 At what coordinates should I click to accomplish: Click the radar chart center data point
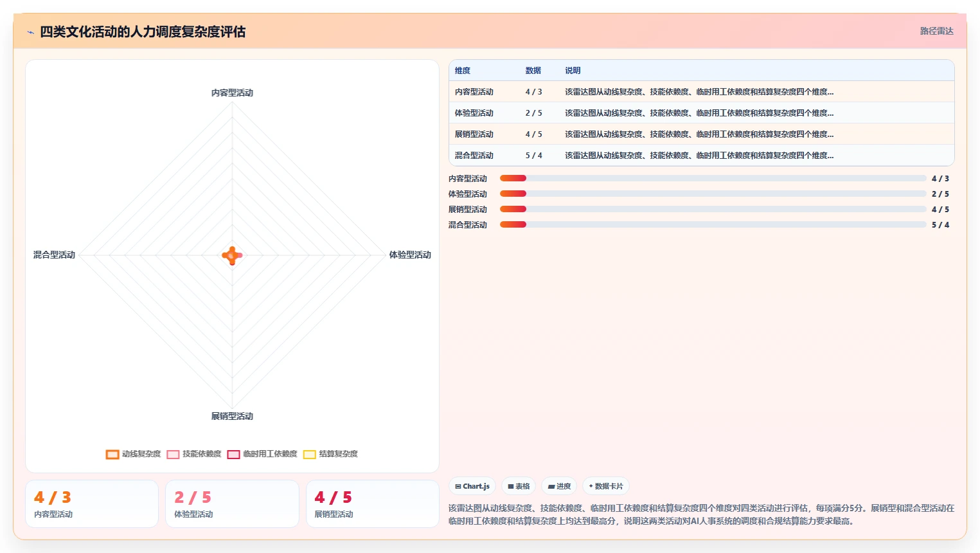click(232, 255)
